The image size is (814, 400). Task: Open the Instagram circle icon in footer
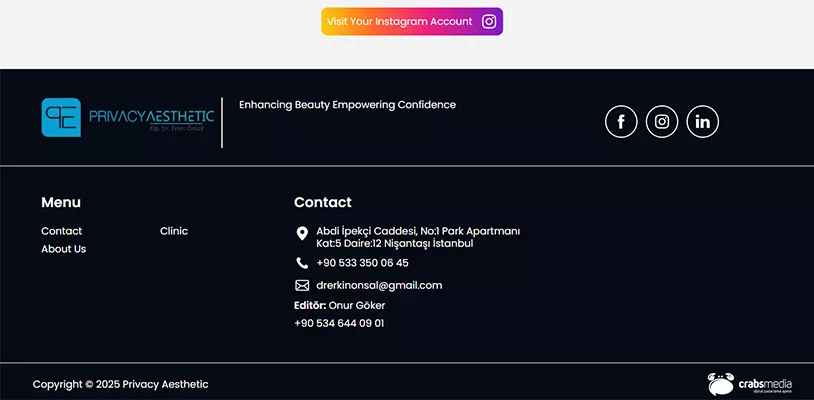pos(662,122)
